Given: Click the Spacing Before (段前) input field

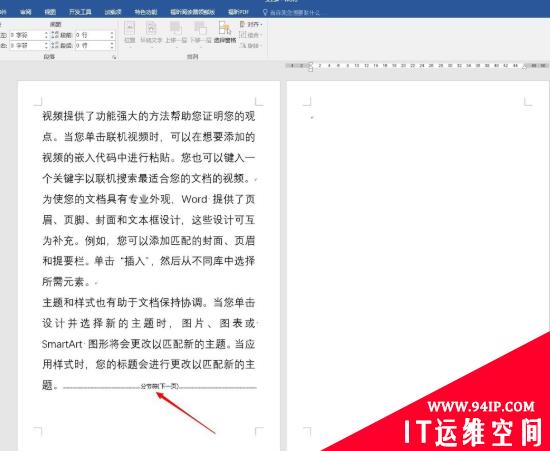Looking at the screenshot, I should click(92, 35).
